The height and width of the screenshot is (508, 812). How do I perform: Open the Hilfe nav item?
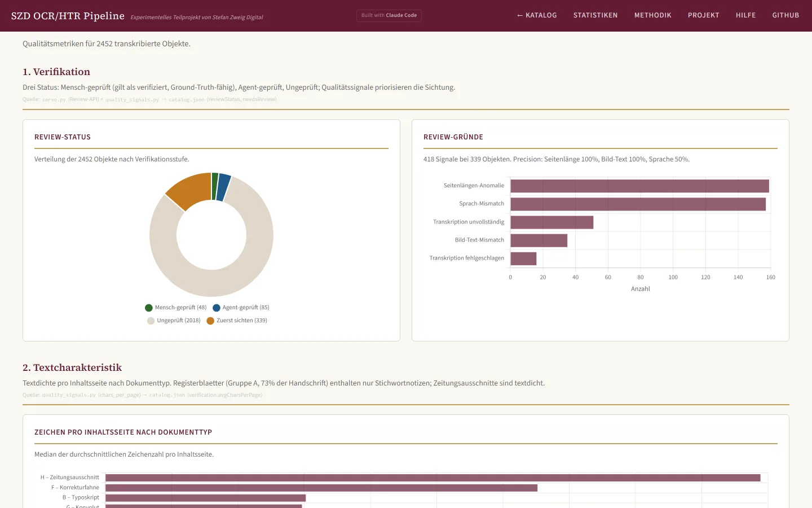pos(745,15)
